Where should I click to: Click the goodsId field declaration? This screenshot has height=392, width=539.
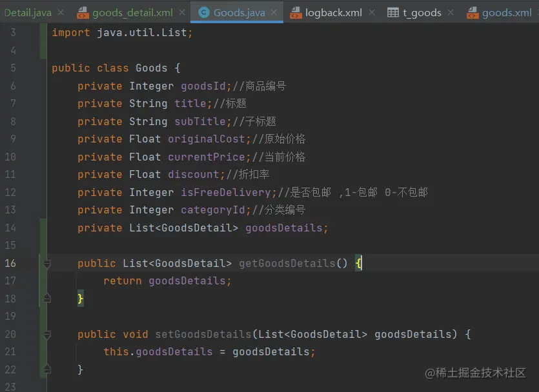point(203,86)
